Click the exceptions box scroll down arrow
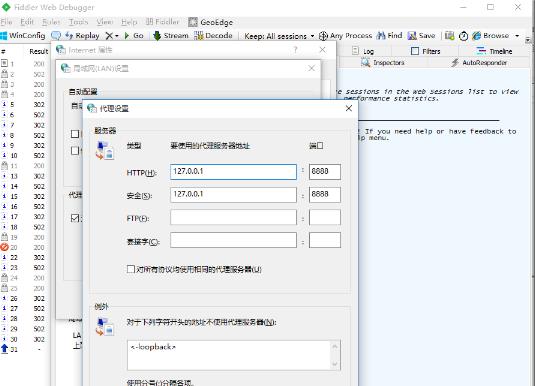 [335, 364]
